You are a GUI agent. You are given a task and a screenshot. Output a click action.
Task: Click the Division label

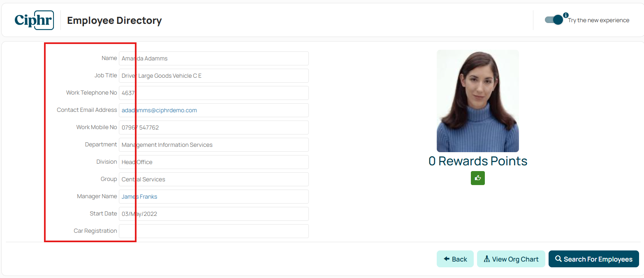click(107, 162)
